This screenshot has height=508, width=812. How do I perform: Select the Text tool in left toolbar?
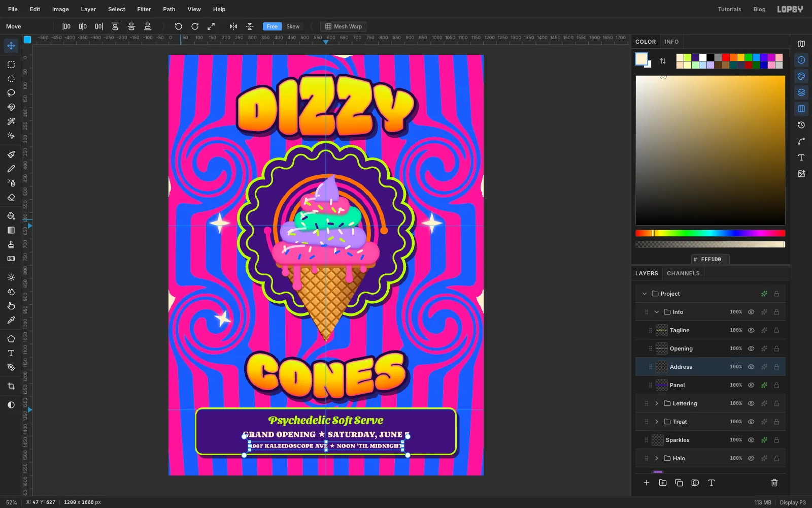tap(11, 353)
